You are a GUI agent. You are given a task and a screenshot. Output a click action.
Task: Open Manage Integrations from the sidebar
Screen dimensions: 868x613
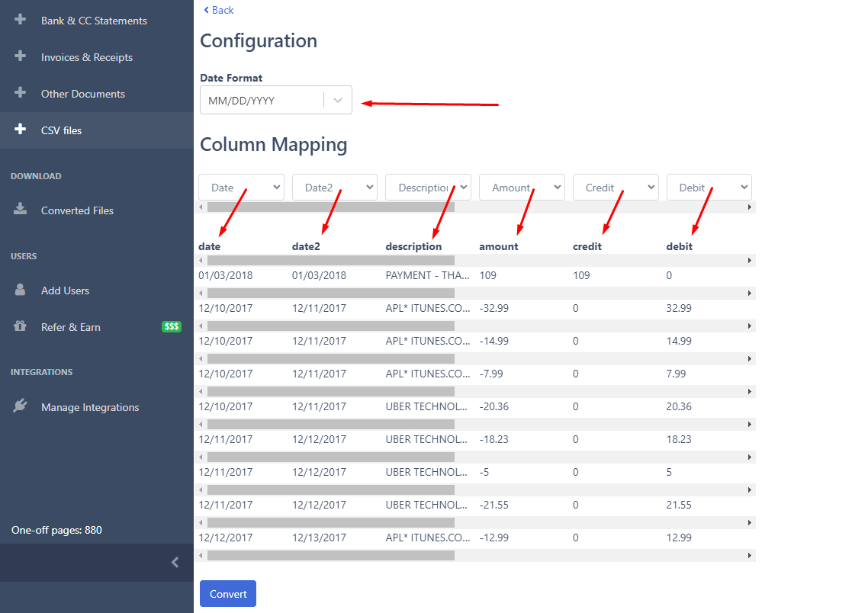[x=90, y=406]
